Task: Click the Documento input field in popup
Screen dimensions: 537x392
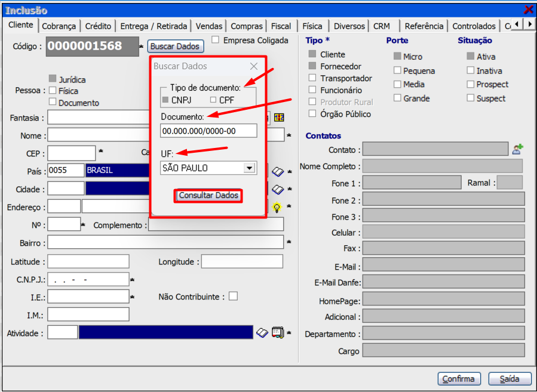Action: (208, 131)
